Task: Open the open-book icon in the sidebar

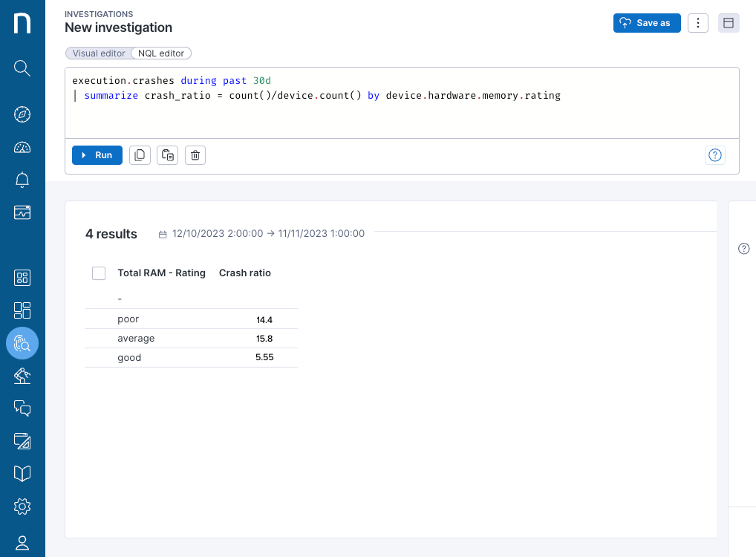Action: click(22, 474)
